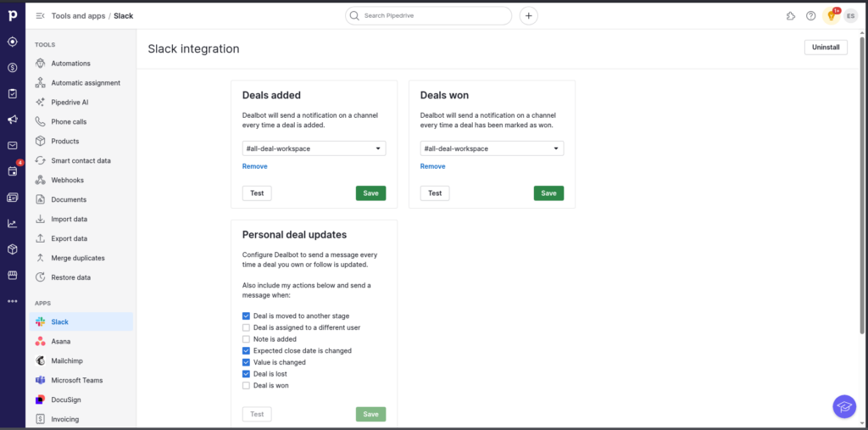This screenshot has height=430, width=868.
Task: Open Marketplace storefront icon in left rail
Action: [x=12, y=276]
